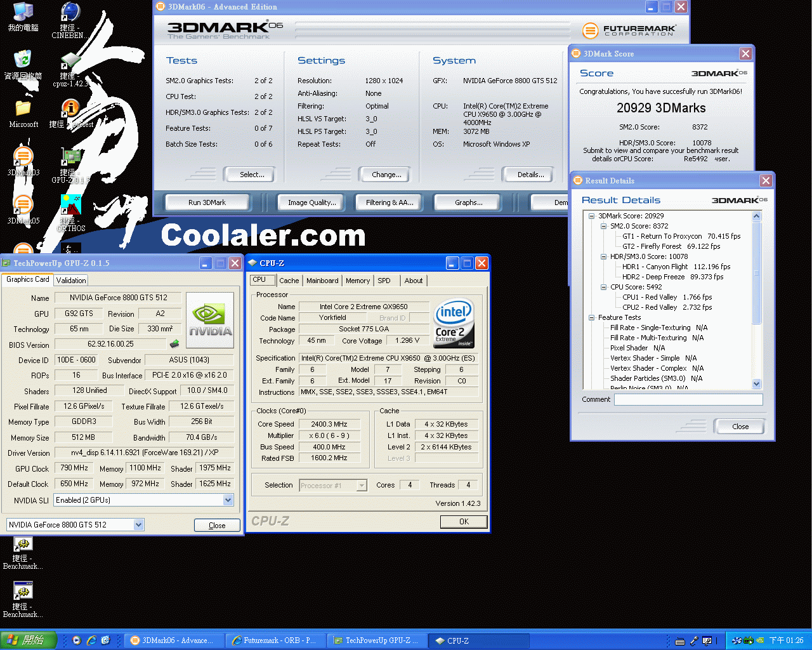
Task: Open the Microsoft folder on the desktop
Action: coord(23,108)
